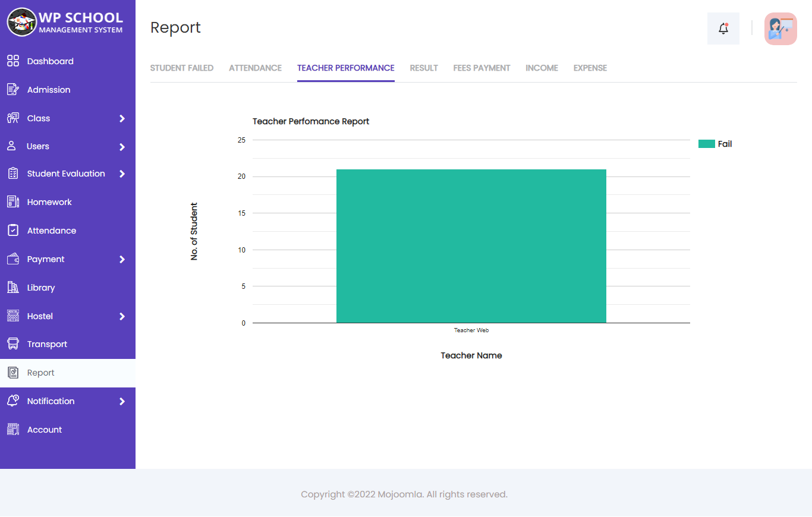Click the WP School logo
812x517 pixels.
pyautogui.click(x=65, y=23)
